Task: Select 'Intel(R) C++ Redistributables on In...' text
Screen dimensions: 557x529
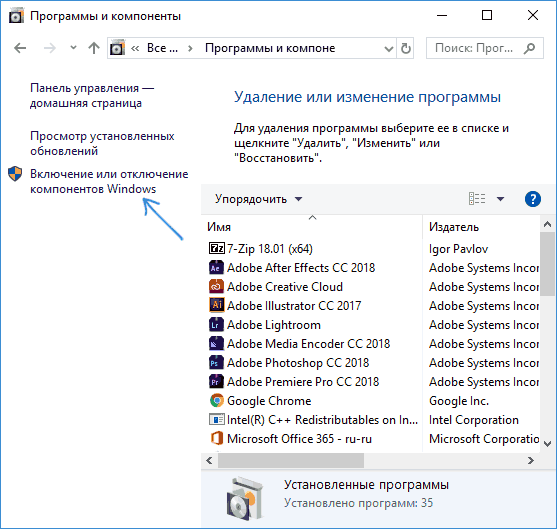Action: click(322, 420)
